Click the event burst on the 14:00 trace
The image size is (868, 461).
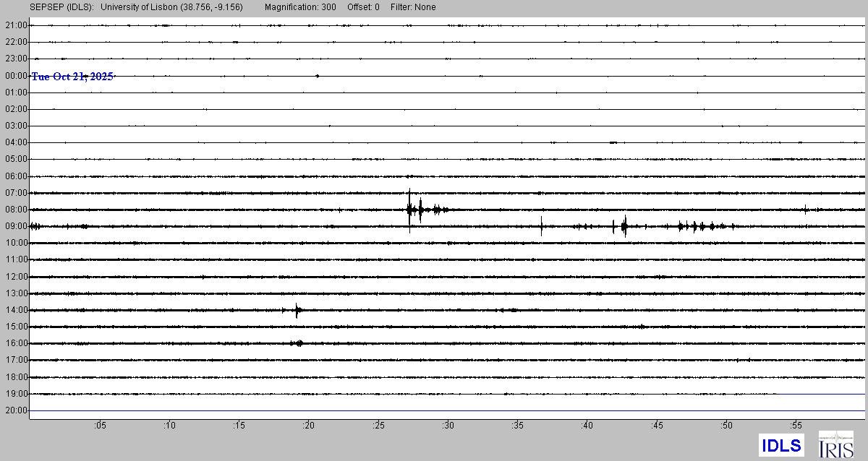(x=297, y=311)
